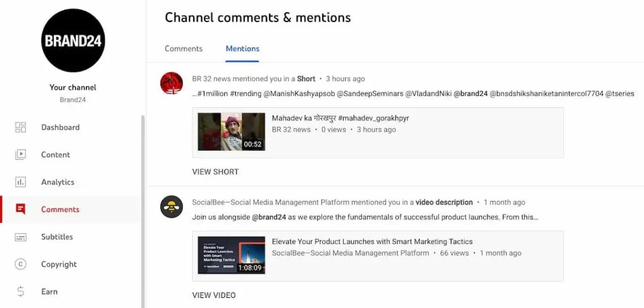
Task: Click the sidebar vertical scrollbar
Action: pyautogui.click(x=143, y=211)
